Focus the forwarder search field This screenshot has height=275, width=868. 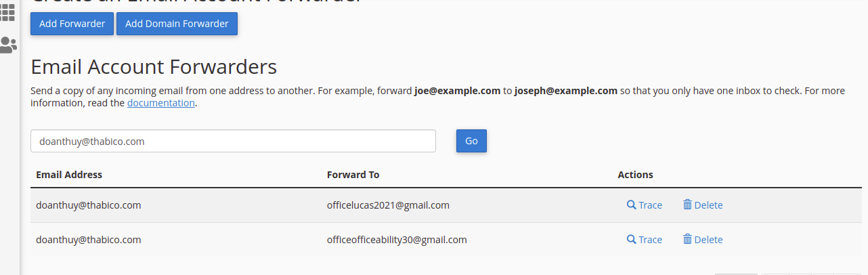pyautogui.click(x=233, y=141)
